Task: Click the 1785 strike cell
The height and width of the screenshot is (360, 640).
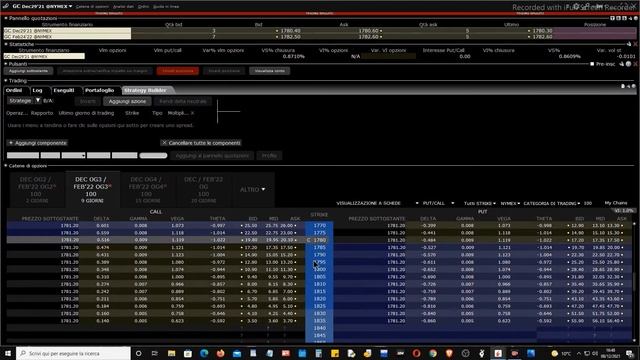Action: (x=319, y=247)
